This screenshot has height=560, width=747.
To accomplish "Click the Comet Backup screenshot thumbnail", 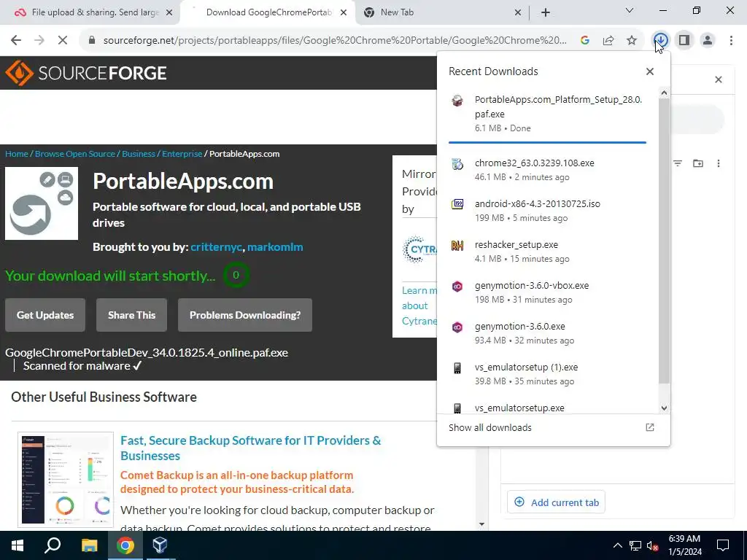I will click(x=66, y=480).
